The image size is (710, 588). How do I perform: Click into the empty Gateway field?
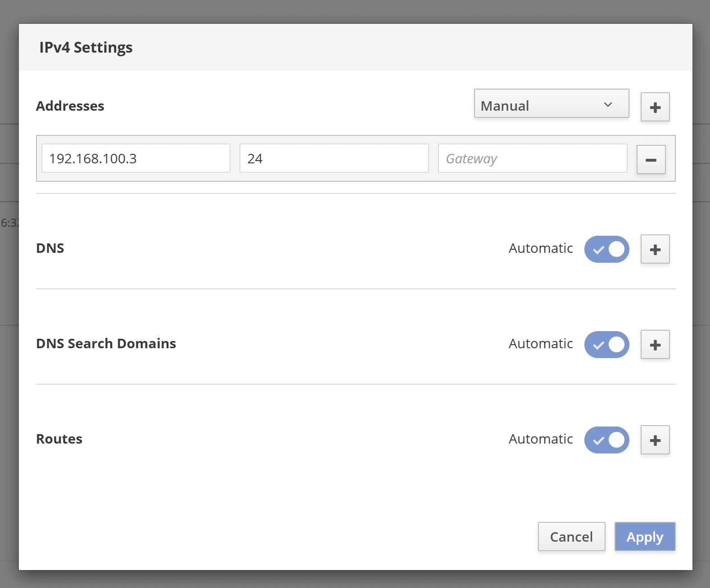(x=532, y=158)
